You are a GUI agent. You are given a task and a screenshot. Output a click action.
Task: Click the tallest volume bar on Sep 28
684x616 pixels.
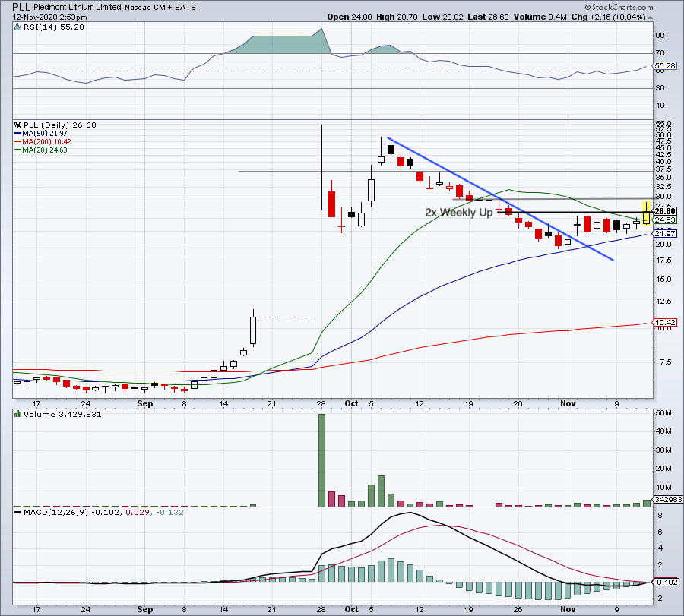tap(322, 460)
